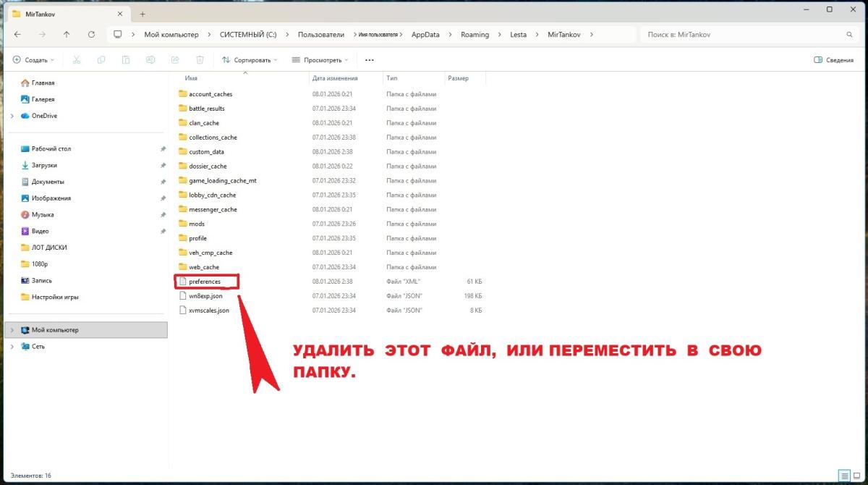The height and width of the screenshot is (485, 868).
Task: Click the Delete trash icon in toolbar
Action: pos(200,60)
